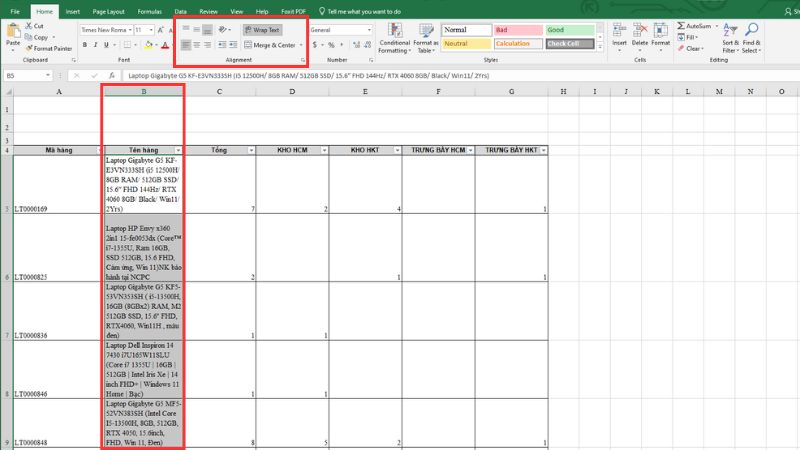This screenshot has width=800, height=450.
Task: Open the font name dropdown
Action: [x=130, y=30]
